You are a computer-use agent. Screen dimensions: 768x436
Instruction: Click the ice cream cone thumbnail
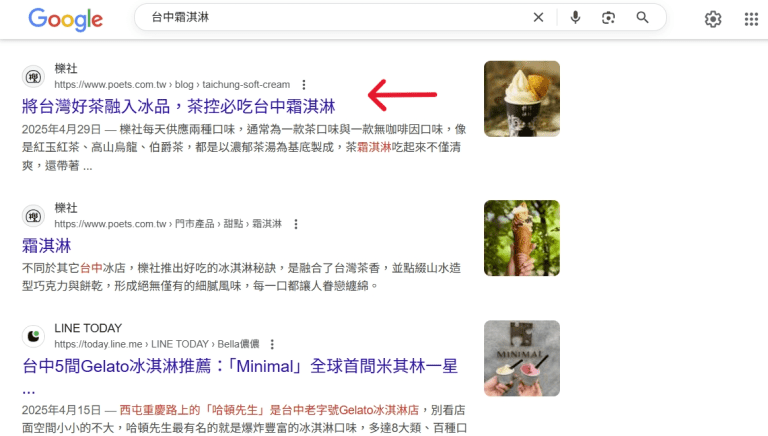click(522, 238)
